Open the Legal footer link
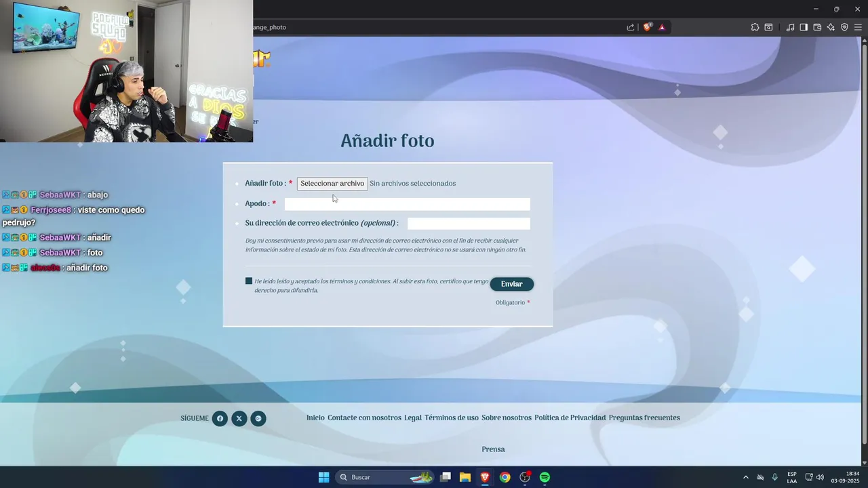Image resolution: width=868 pixels, height=488 pixels. (x=413, y=418)
